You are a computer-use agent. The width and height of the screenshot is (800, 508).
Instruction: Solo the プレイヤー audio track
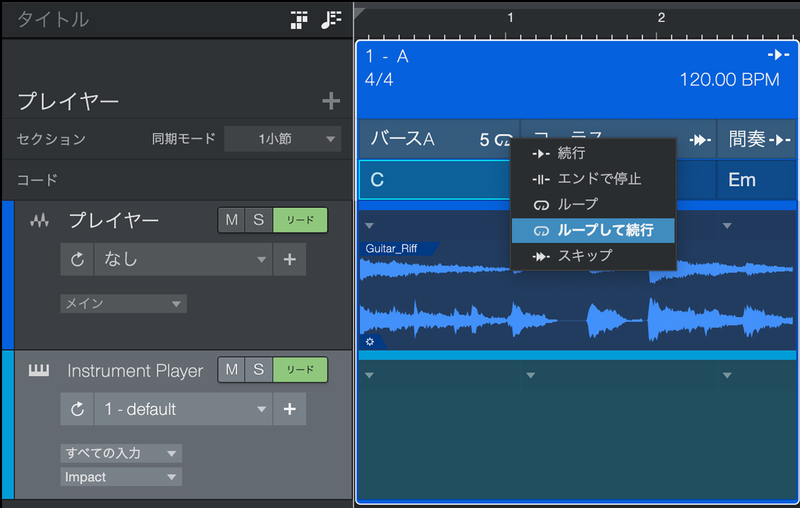259,220
